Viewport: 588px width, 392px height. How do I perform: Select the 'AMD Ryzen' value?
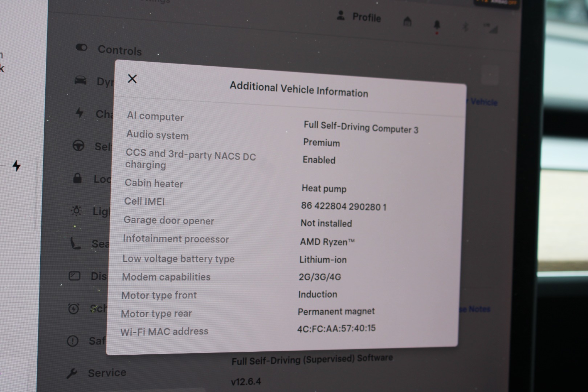click(327, 242)
